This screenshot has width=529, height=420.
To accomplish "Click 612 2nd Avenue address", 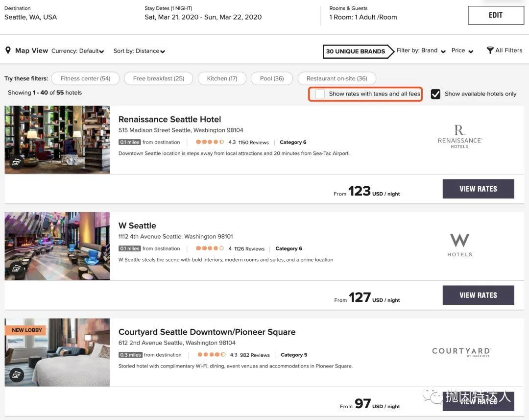I will tap(177, 343).
